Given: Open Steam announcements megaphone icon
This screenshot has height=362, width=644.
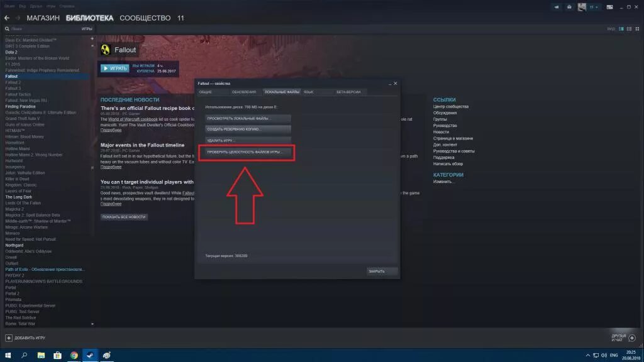Looking at the screenshot, I should pos(557,7).
